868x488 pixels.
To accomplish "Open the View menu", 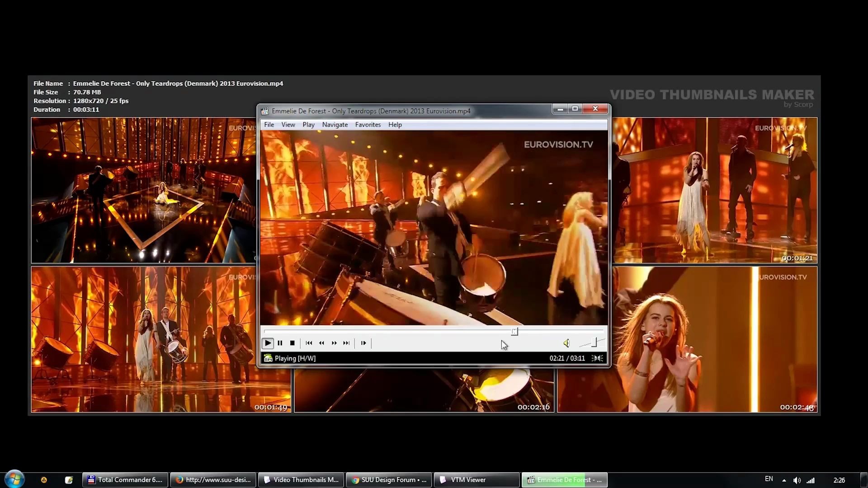I will pyautogui.click(x=288, y=125).
